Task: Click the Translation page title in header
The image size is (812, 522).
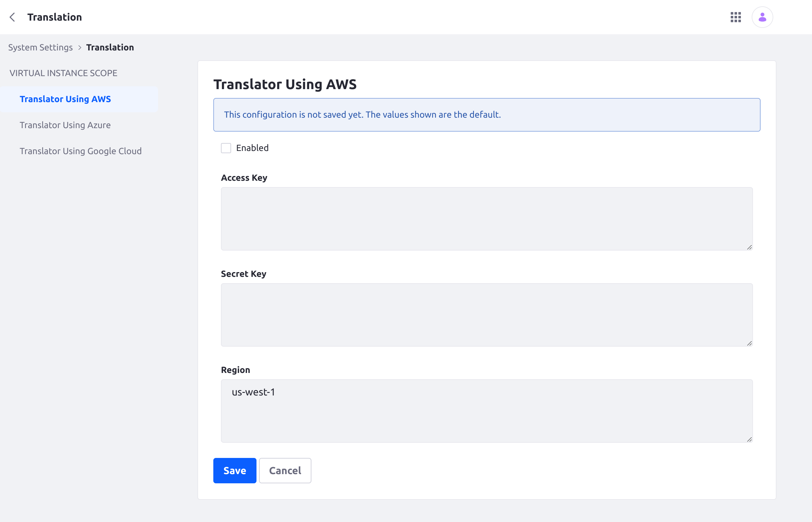Action: coord(55,17)
